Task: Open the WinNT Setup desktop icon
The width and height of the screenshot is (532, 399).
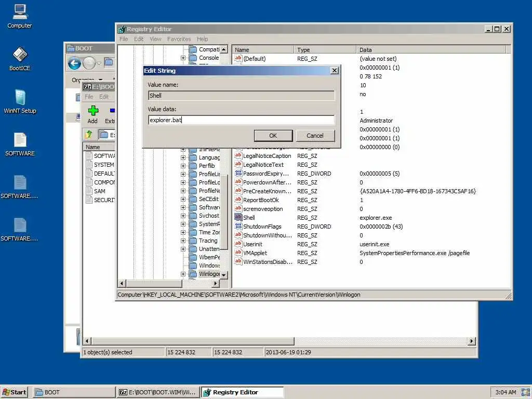Action: click(20, 101)
